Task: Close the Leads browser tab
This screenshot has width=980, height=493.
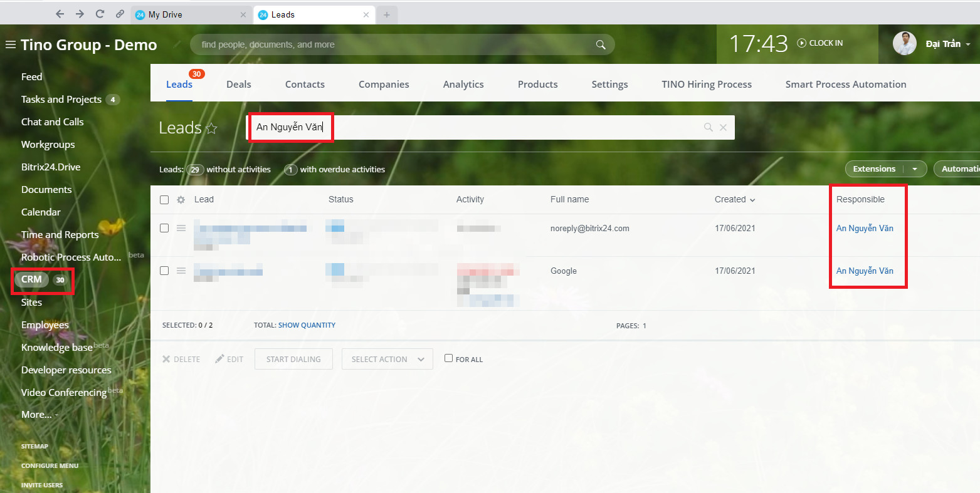Action: click(x=366, y=15)
